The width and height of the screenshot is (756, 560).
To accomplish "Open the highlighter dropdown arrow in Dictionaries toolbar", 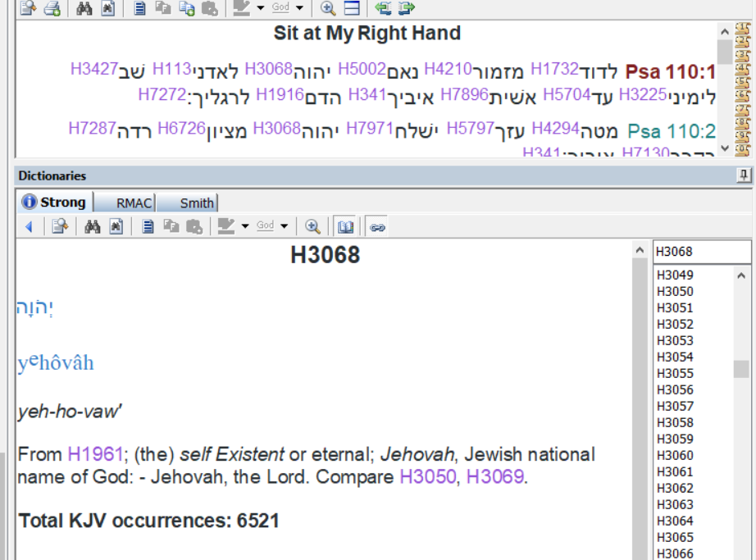I will coord(244,226).
